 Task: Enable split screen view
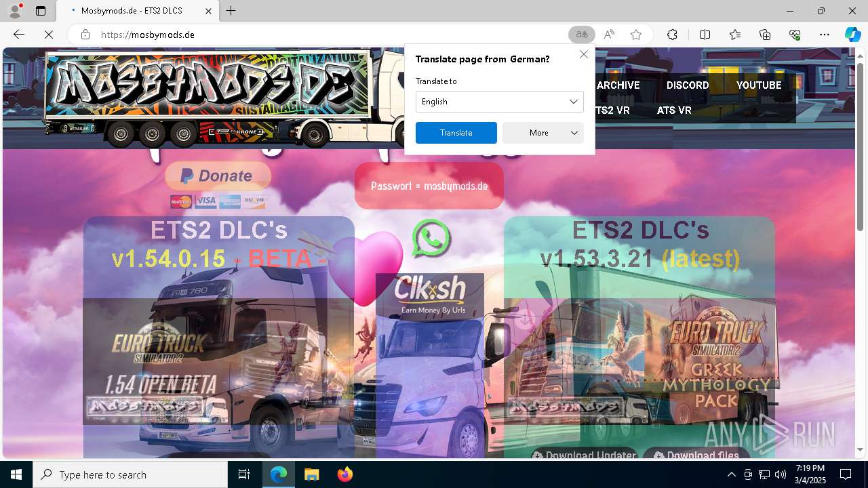click(705, 35)
